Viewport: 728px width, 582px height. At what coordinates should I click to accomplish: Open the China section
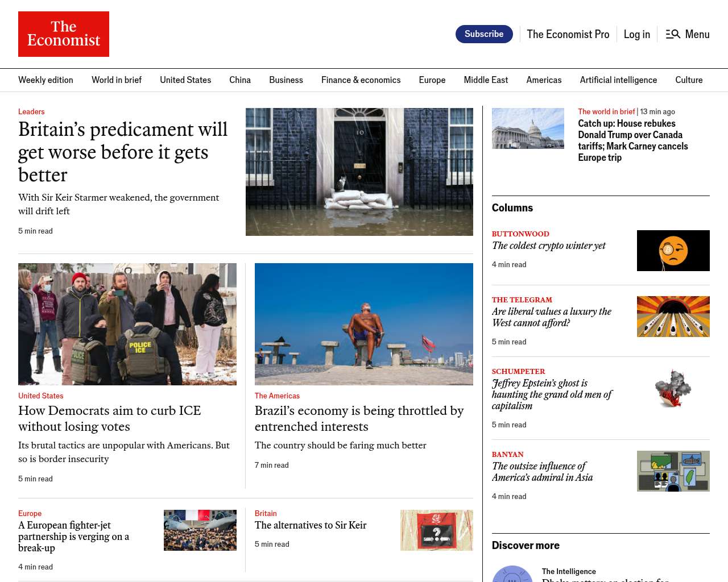pyautogui.click(x=240, y=80)
